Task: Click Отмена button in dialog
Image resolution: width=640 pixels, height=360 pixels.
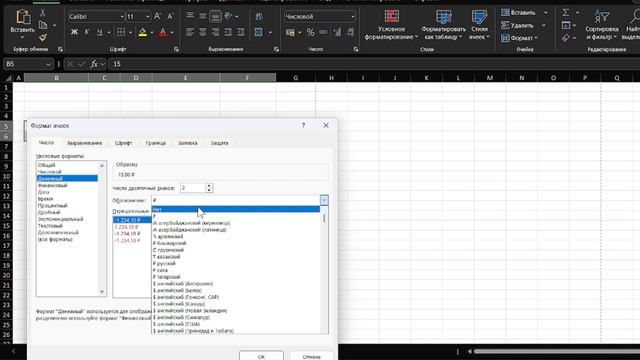Action: 311,356
